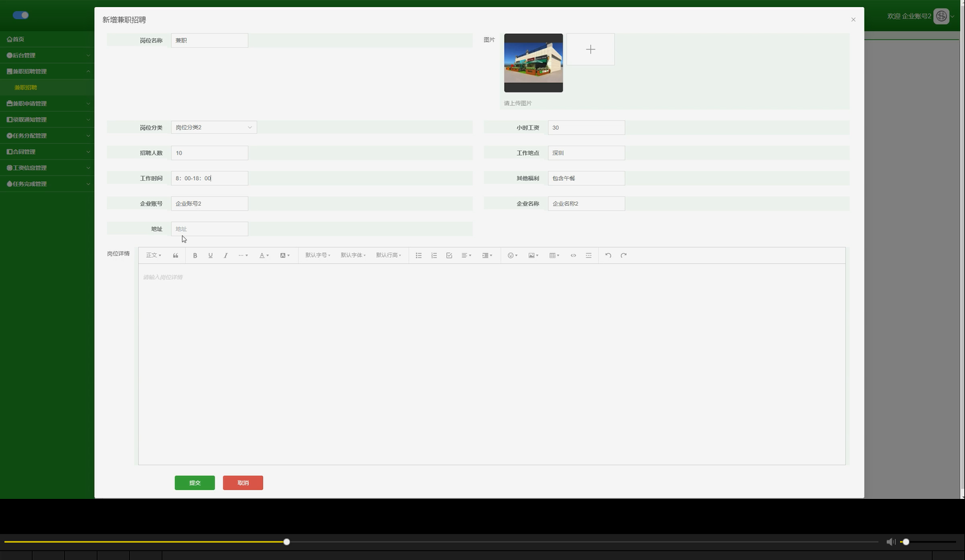
Task: Open the emoji picker
Action: point(512,255)
